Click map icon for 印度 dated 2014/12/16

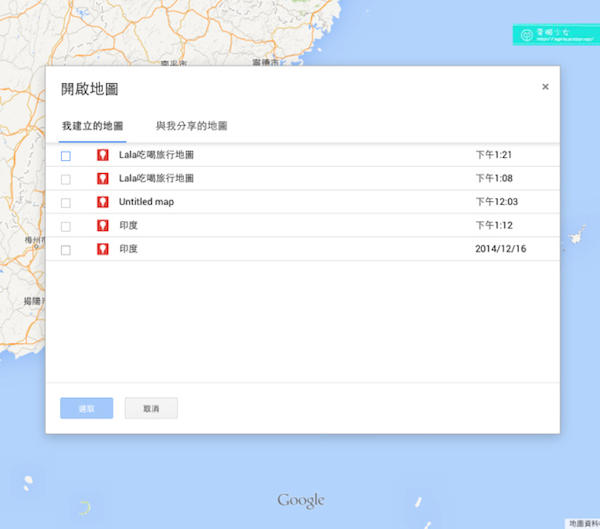click(102, 249)
